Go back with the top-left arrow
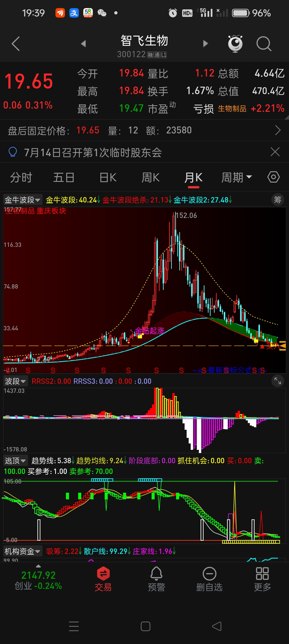Viewport: 289px width, 644px height. [x=16, y=44]
